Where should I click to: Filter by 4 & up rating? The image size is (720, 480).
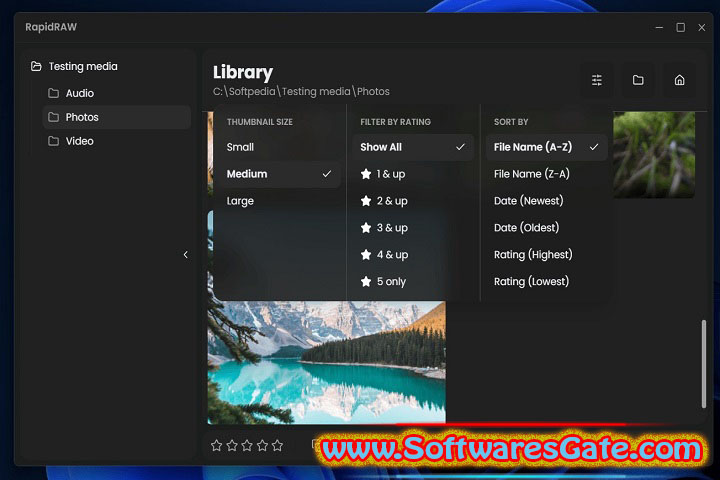point(413,254)
